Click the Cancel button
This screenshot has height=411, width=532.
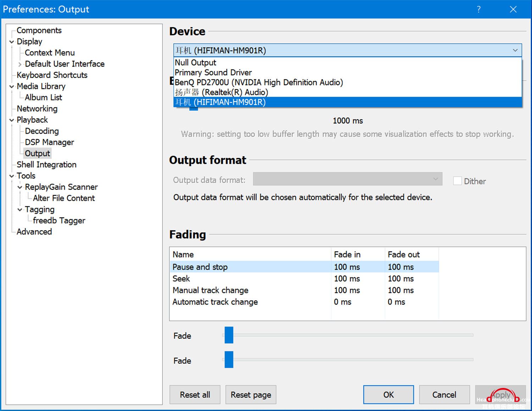444,395
